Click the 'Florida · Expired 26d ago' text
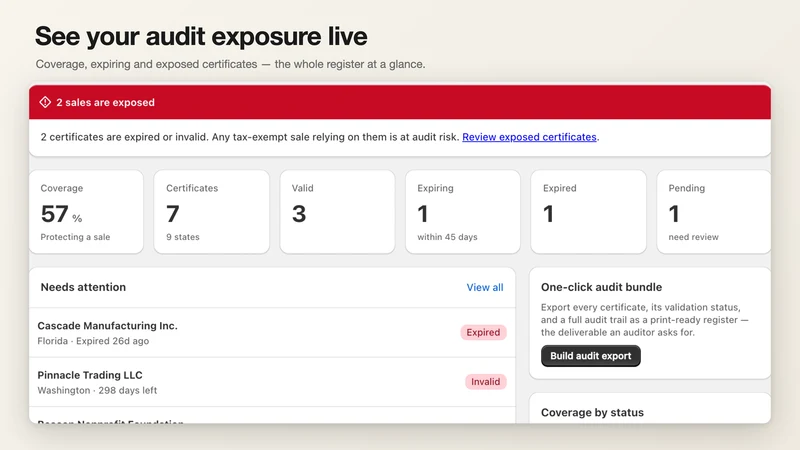Screen dimensions: 800x450 [93, 341]
